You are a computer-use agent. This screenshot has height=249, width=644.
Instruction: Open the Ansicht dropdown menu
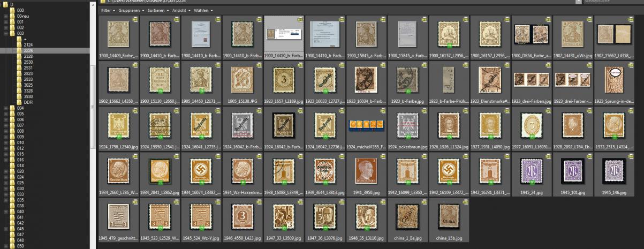pos(181,10)
